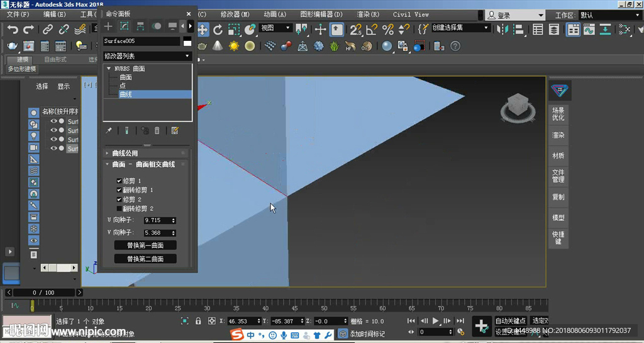The image size is (644, 343).
Task: Play the animation
Action: 435,321
